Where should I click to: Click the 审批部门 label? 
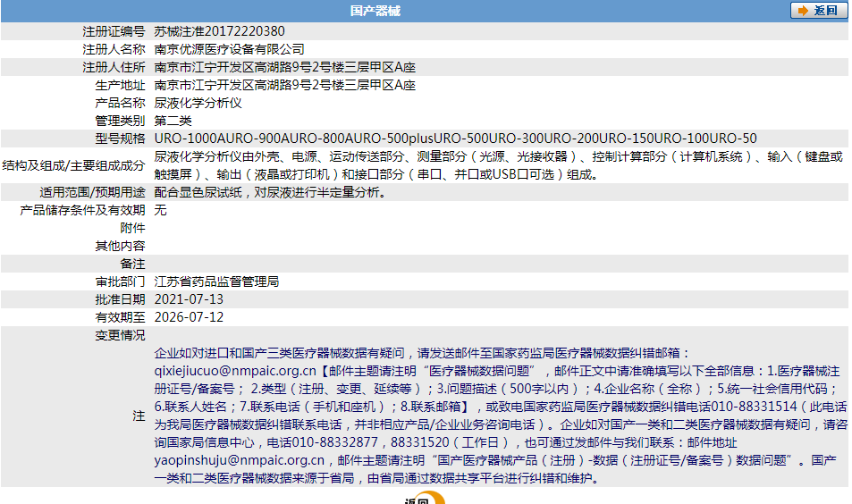pyautogui.click(x=120, y=281)
